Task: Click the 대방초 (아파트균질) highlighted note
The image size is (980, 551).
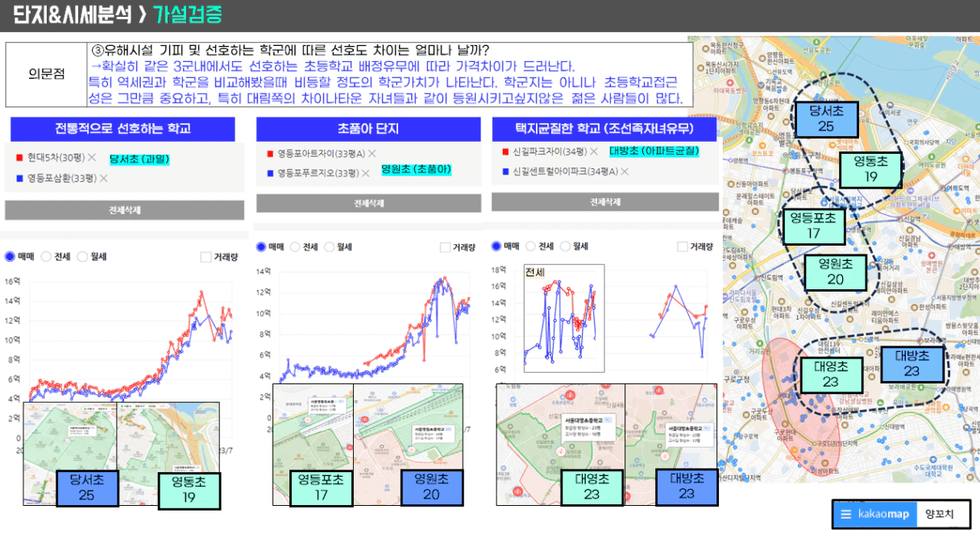Action: click(654, 151)
